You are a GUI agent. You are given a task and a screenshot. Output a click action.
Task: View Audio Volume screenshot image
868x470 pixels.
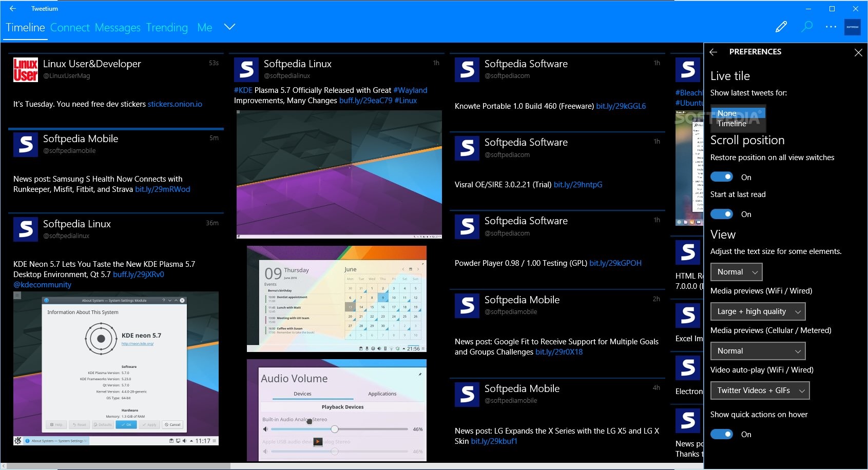coord(337,410)
